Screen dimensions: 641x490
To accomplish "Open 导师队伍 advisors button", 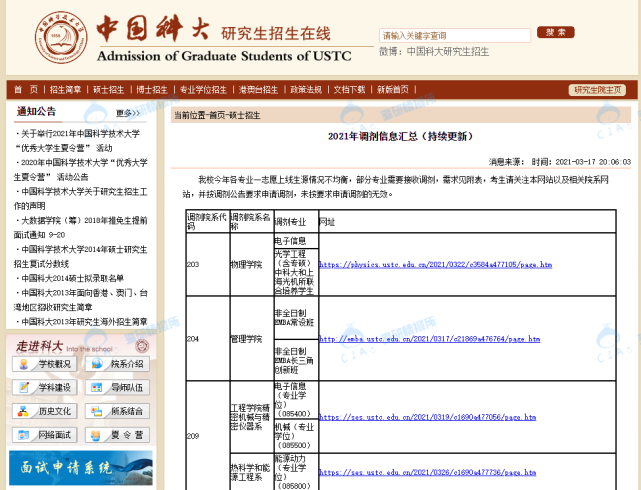I will (x=117, y=387).
